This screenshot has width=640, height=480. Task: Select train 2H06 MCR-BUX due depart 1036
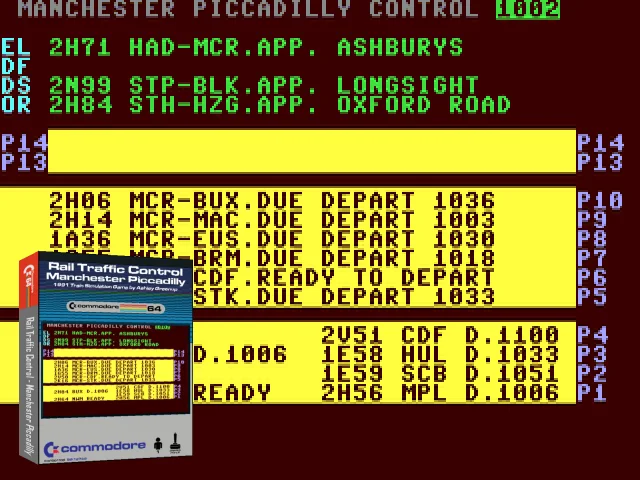272,200
